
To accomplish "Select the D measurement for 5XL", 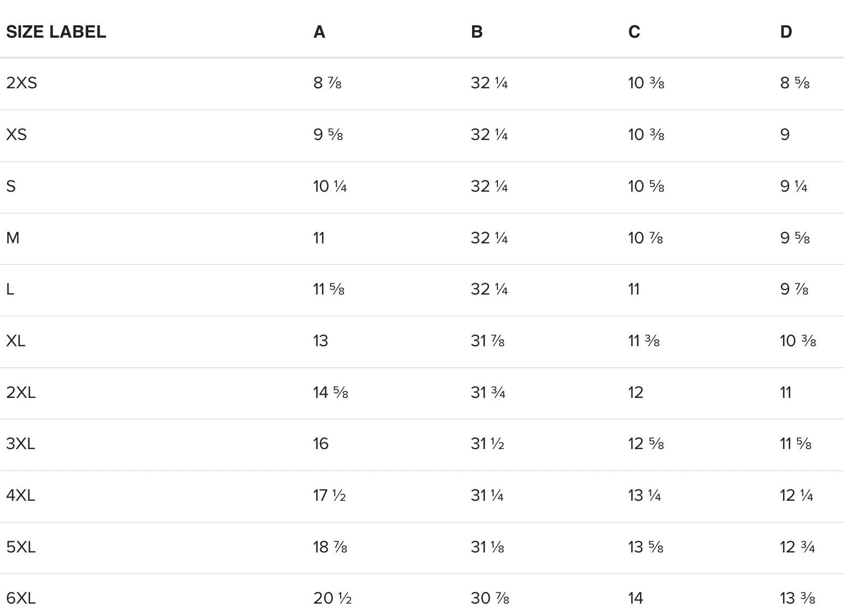I will point(797,547).
